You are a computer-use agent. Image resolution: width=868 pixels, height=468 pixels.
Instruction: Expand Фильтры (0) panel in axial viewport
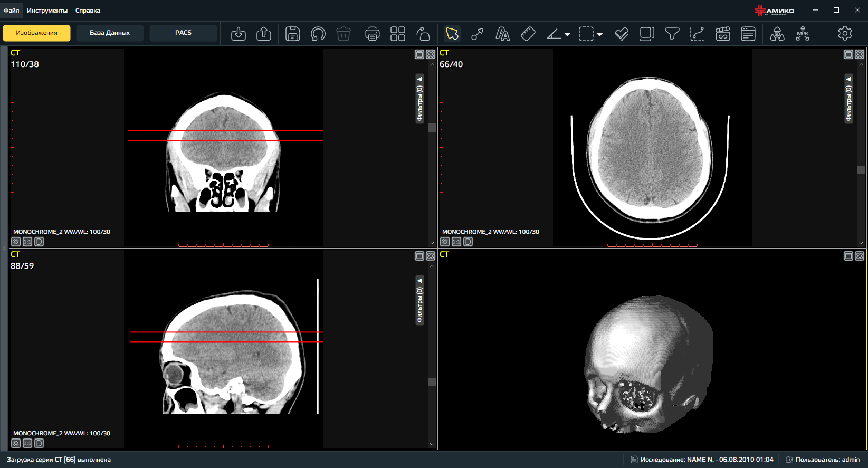coord(848,99)
